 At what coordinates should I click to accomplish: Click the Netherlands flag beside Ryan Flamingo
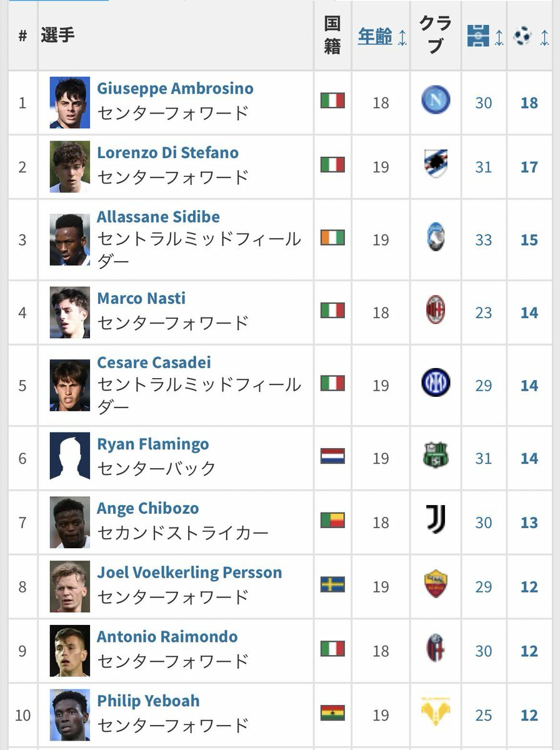click(332, 456)
